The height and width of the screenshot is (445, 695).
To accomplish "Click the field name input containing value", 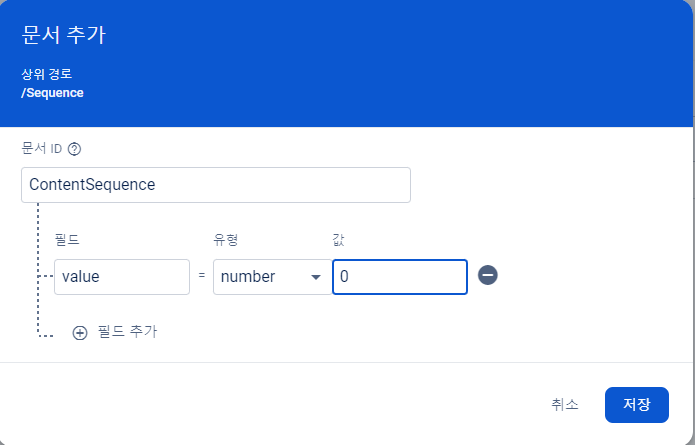I will (121, 277).
